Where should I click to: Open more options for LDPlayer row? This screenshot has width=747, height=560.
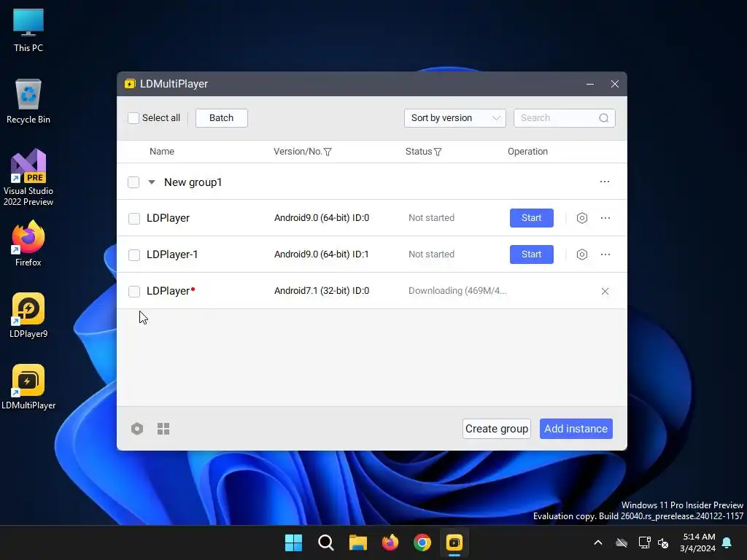point(605,218)
